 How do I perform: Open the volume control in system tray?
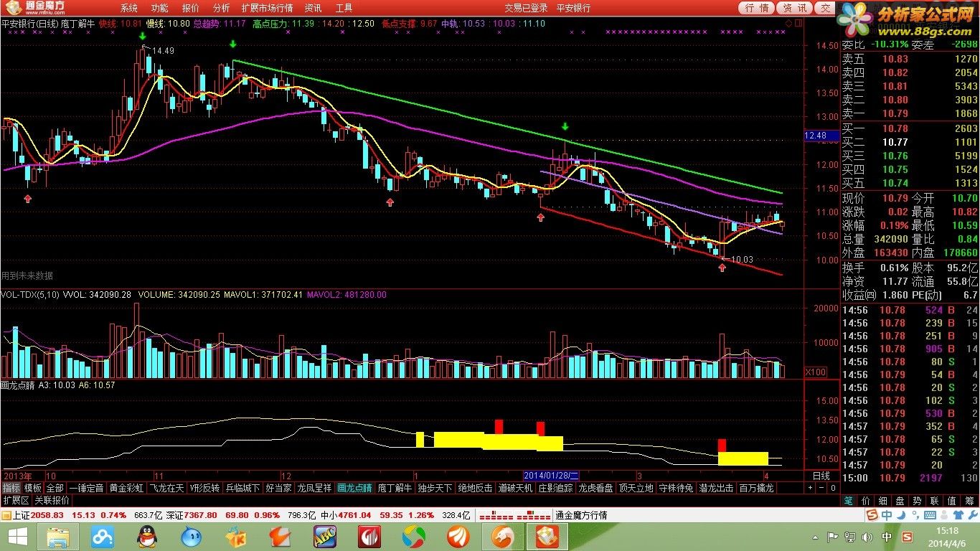(867, 537)
